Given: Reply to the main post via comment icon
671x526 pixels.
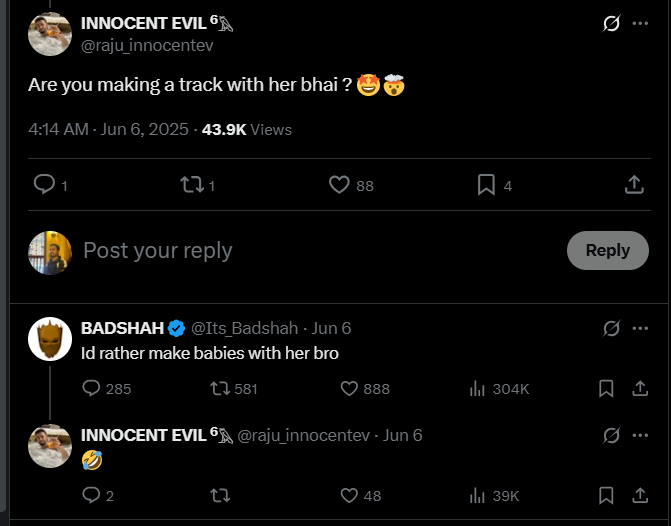Looking at the screenshot, I should pos(44,185).
